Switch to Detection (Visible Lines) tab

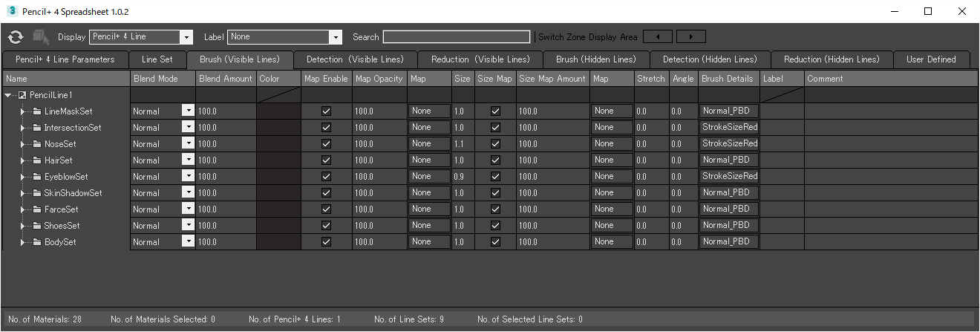(x=356, y=59)
